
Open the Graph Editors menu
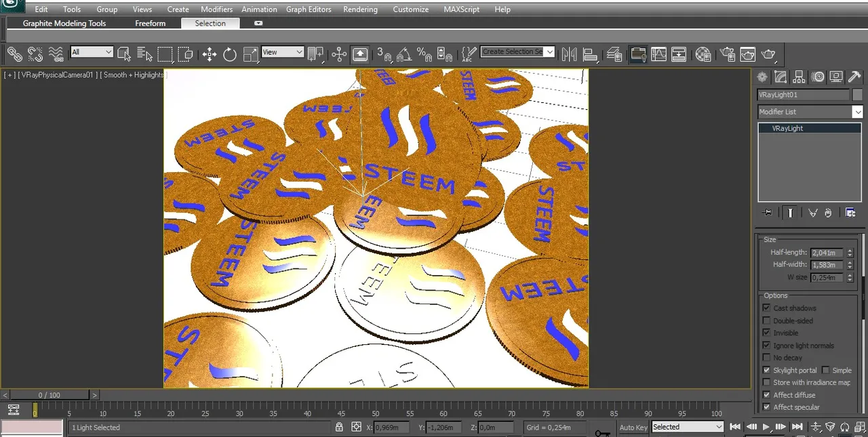(x=309, y=9)
